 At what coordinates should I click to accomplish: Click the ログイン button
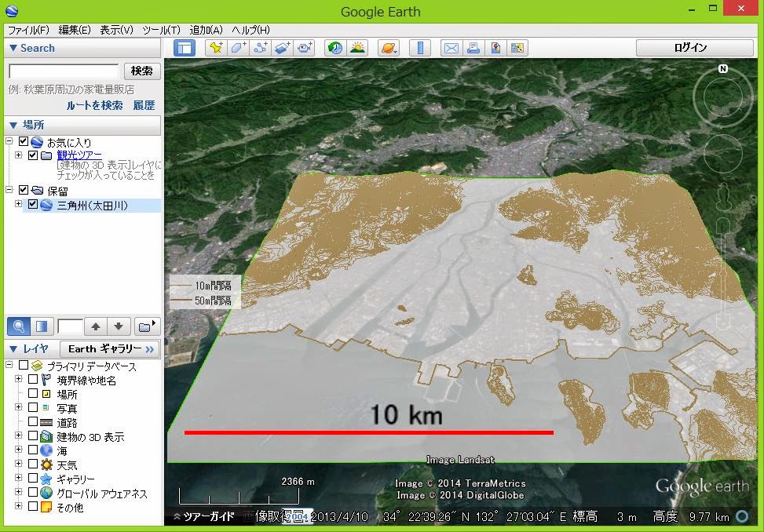(695, 48)
